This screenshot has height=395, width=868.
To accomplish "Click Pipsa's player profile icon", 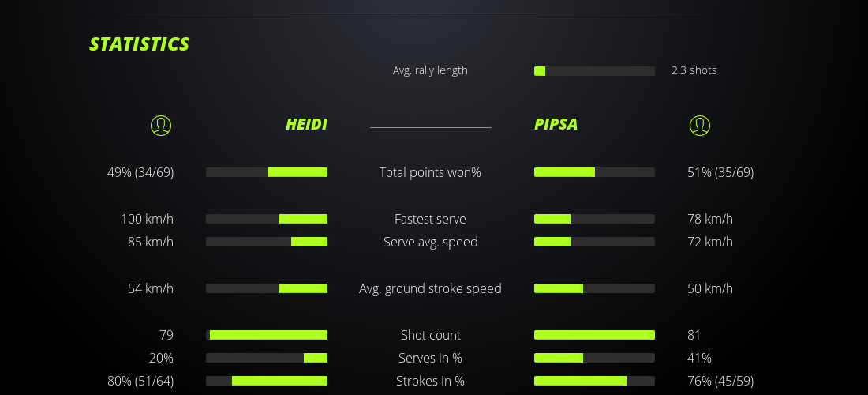I will (699, 125).
